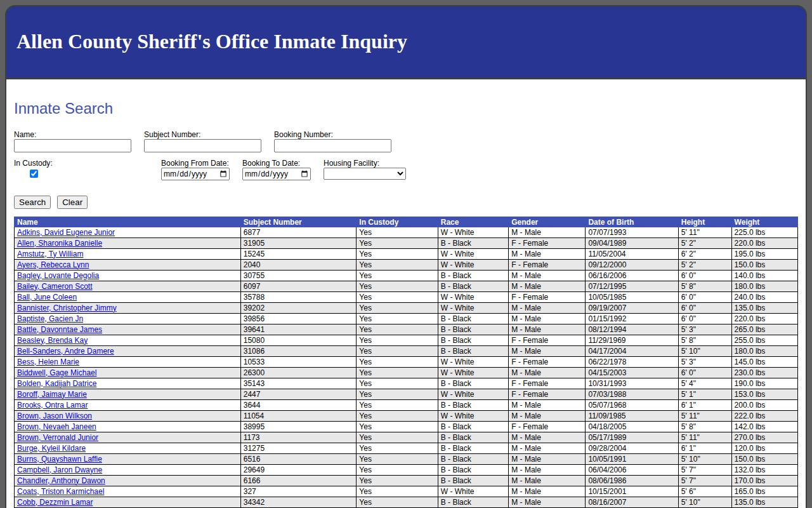Open record for Amstutz, Ty William
The height and width of the screenshot is (508, 812).
(50, 254)
